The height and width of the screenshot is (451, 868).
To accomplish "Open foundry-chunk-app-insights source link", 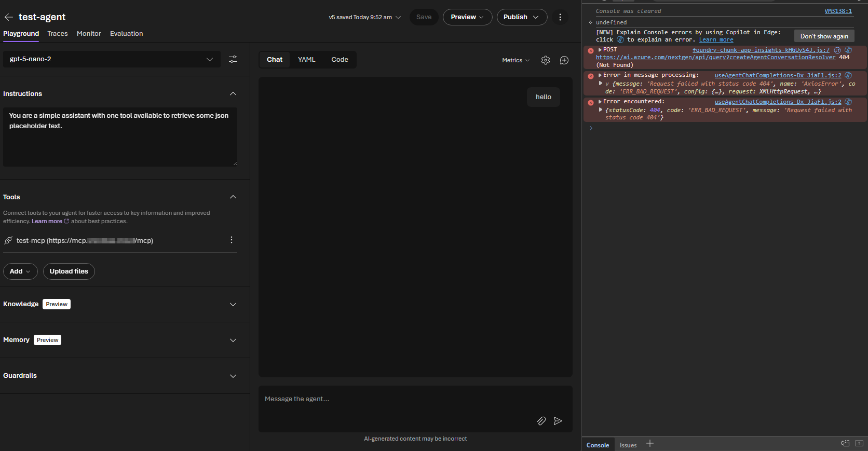I will tap(761, 50).
